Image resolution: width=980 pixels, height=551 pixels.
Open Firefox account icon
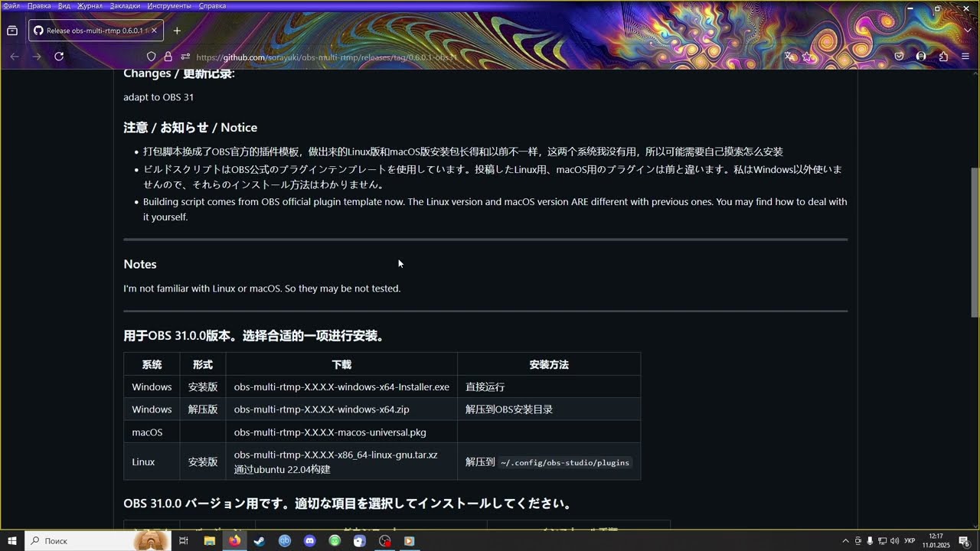921,57
